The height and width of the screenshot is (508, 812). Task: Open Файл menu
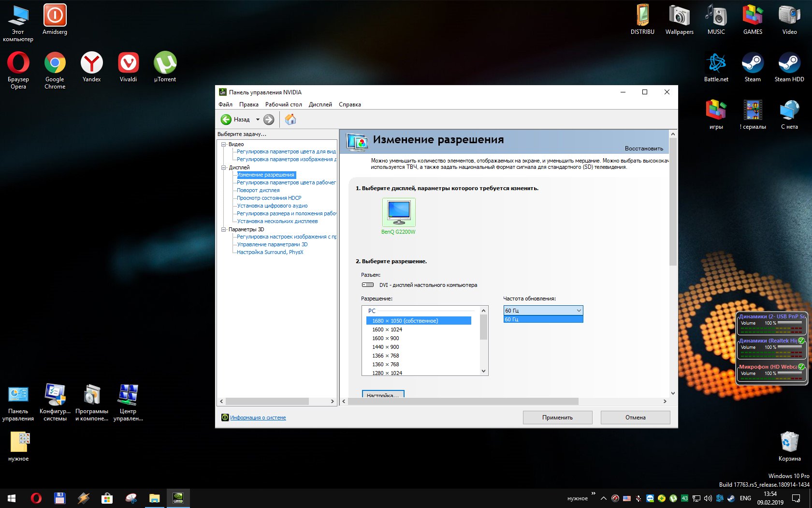[x=225, y=105]
